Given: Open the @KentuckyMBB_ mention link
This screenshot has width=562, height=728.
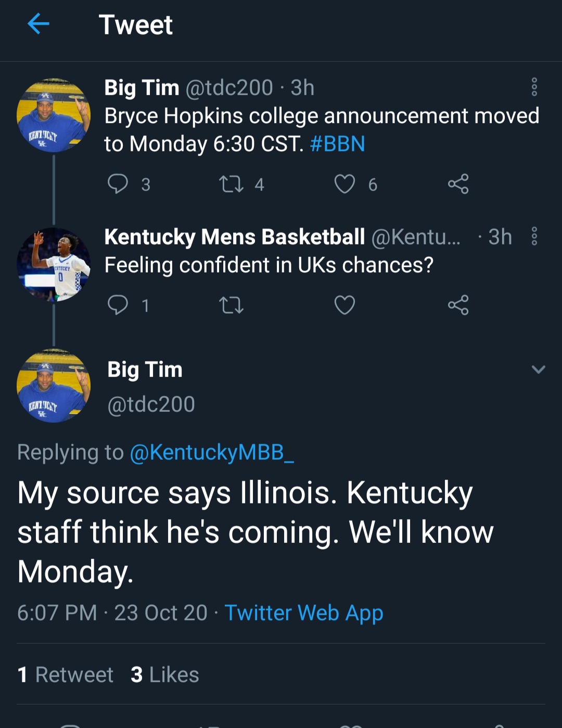Looking at the screenshot, I should (211, 452).
